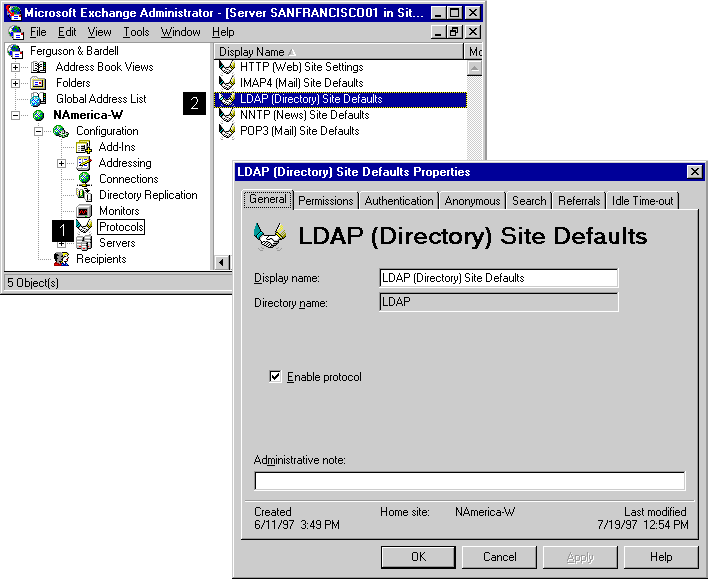Image resolution: width=708 pixels, height=579 pixels.
Task: Click the Address Book Views book icon
Action: (x=38, y=67)
